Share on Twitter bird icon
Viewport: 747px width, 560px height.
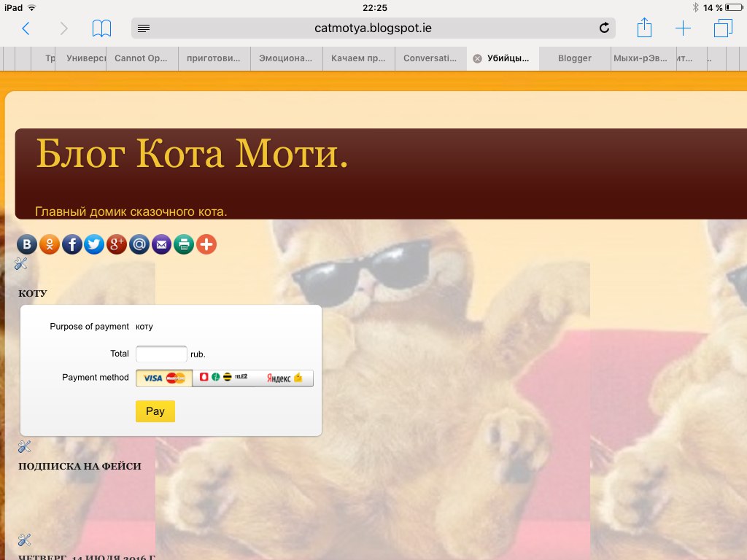pyautogui.click(x=94, y=244)
